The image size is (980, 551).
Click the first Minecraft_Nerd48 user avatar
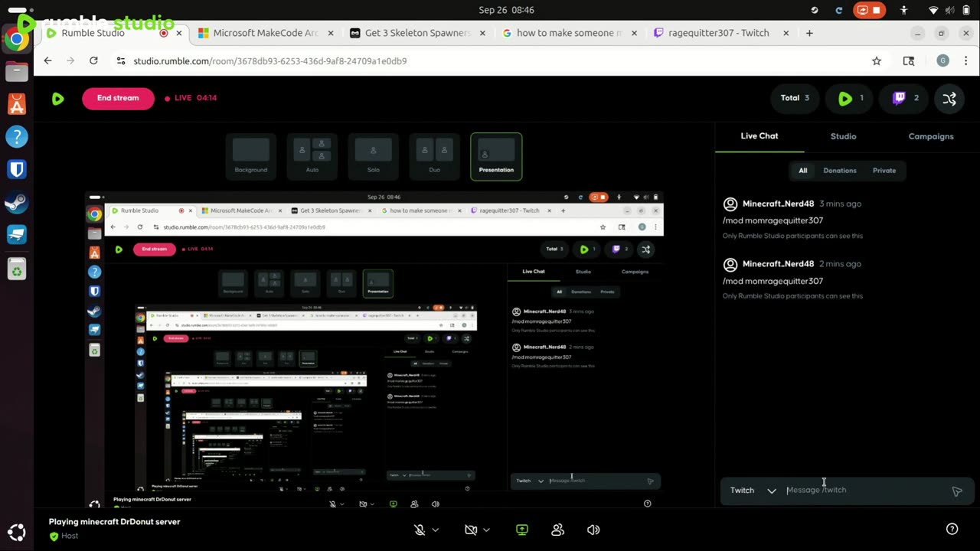click(730, 204)
